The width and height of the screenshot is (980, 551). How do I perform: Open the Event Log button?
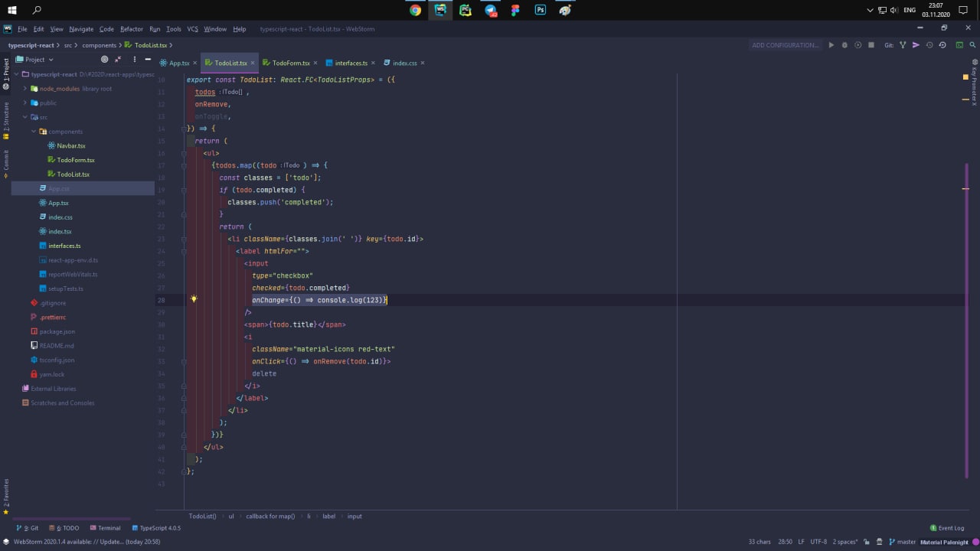point(946,528)
